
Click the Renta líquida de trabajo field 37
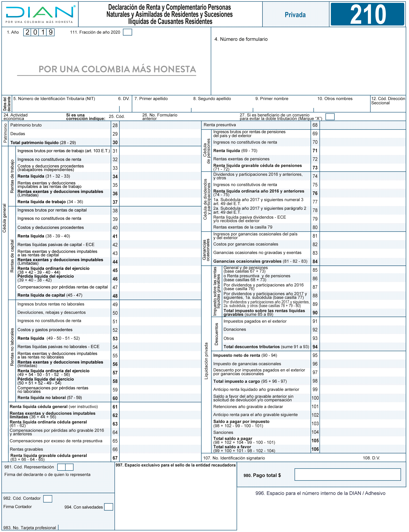click(160, 202)
